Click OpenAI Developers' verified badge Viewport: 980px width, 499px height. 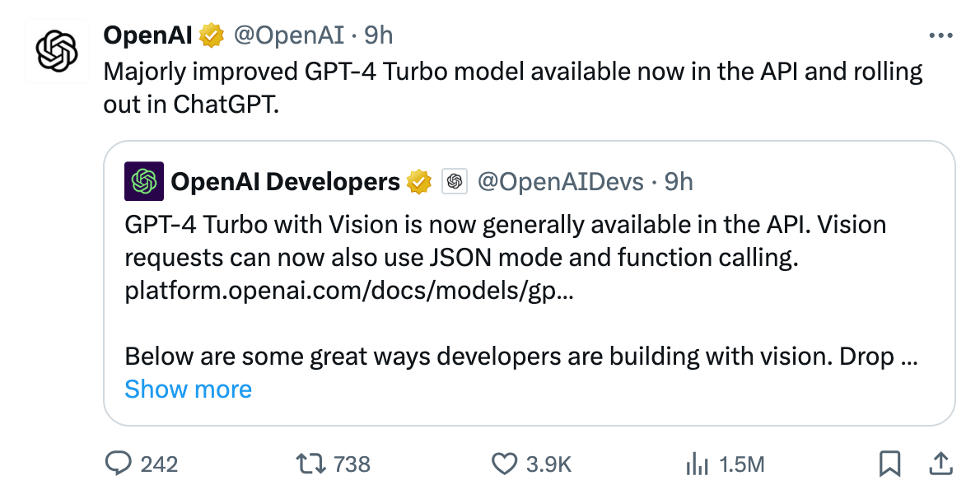click(x=419, y=181)
